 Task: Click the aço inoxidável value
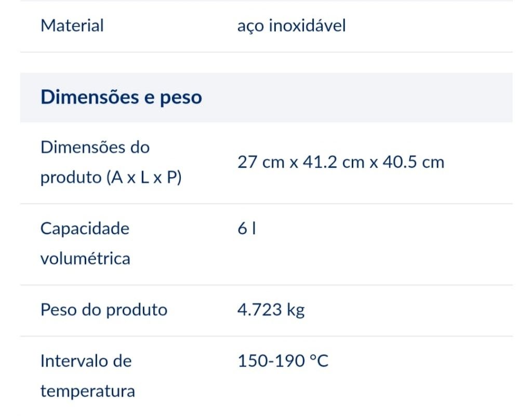point(291,26)
